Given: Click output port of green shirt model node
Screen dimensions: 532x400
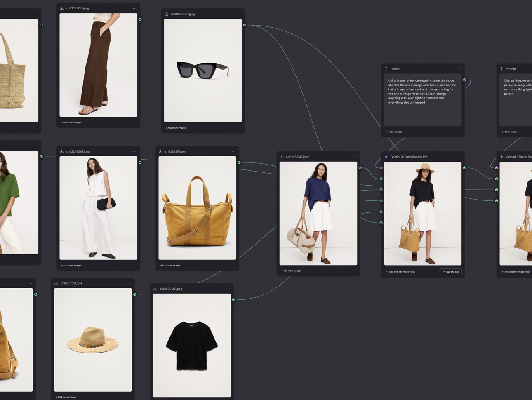Looking at the screenshot, I should (x=41, y=157).
